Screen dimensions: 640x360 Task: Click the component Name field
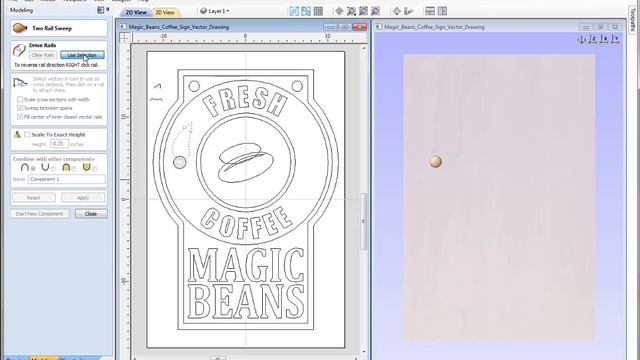point(67,179)
